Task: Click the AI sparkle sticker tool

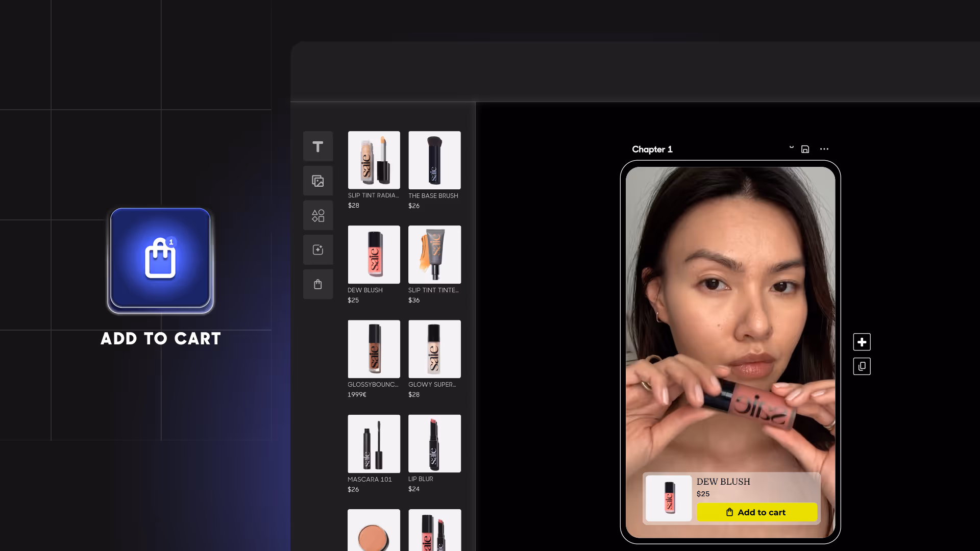Action: click(x=317, y=249)
